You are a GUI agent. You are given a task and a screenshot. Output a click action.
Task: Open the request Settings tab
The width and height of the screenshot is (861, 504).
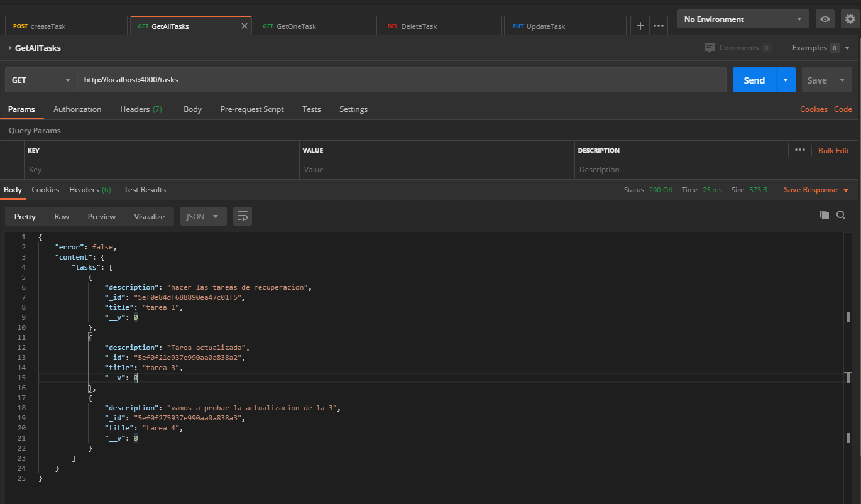click(x=353, y=109)
